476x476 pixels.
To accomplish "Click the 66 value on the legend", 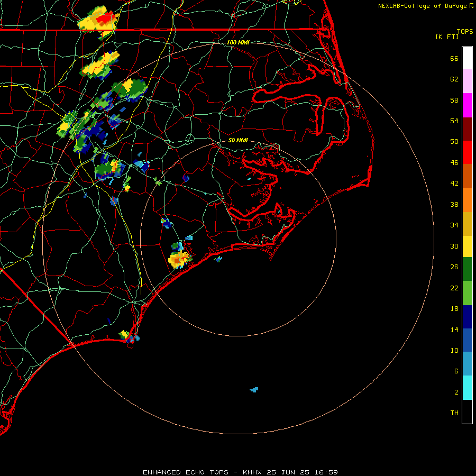I will pyautogui.click(x=454, y=59).
